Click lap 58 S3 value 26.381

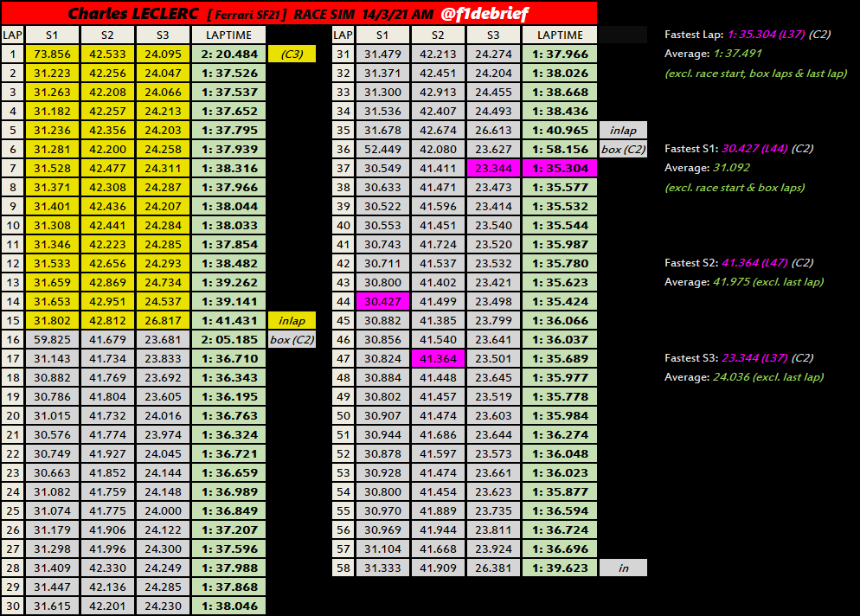click(x=493, y=568)
